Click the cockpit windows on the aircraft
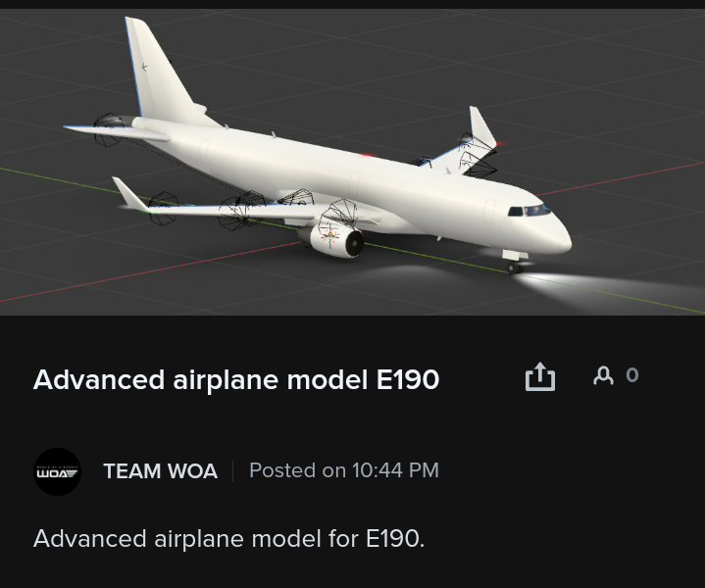Image resolution: width=705 pixels, height=588 pixels. pyautogui.click(x=529, y=210)
